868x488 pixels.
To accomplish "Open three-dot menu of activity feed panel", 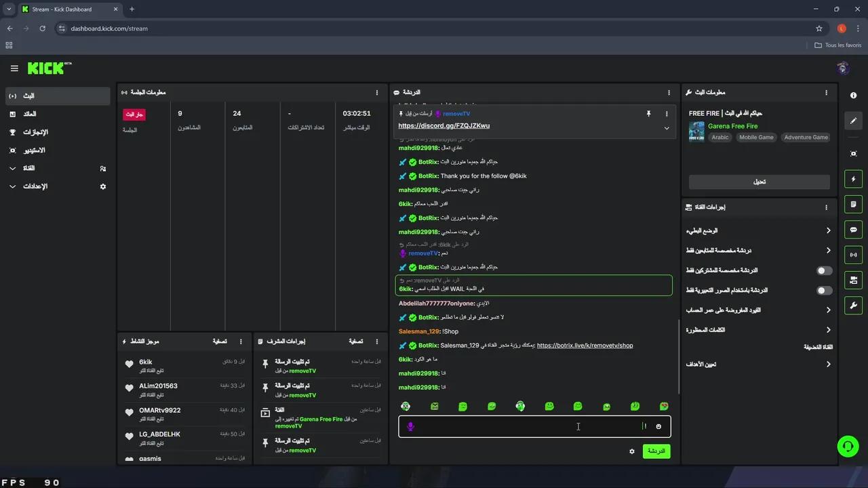I will click(x=241, y=342).
